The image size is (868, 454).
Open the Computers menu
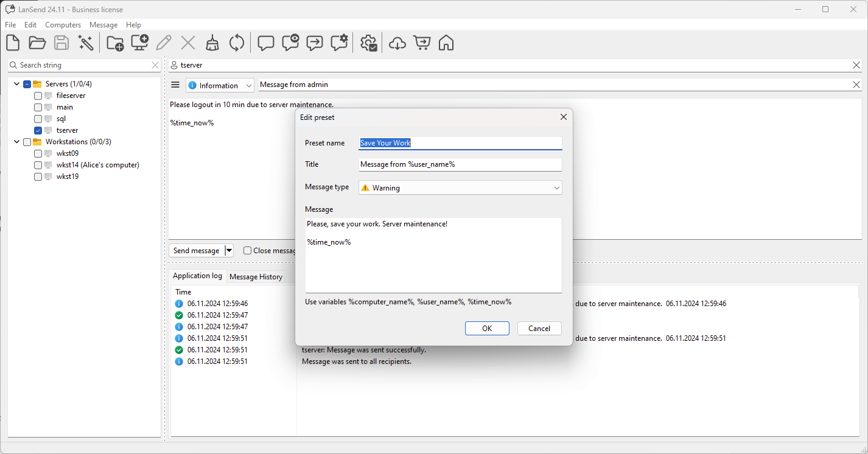coord(63,25)
